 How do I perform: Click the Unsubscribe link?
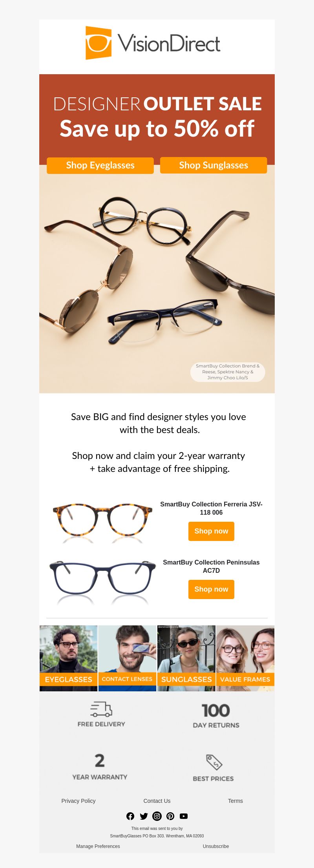(216, 846)
